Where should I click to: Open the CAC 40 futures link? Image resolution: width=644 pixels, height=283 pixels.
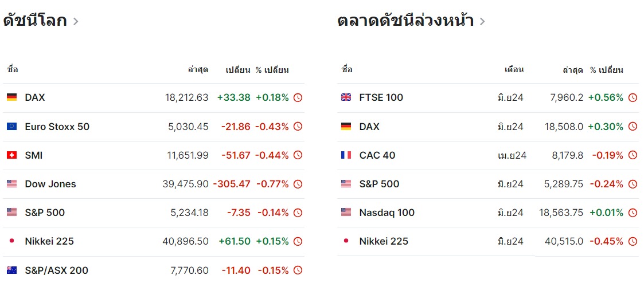pos(377,155)
